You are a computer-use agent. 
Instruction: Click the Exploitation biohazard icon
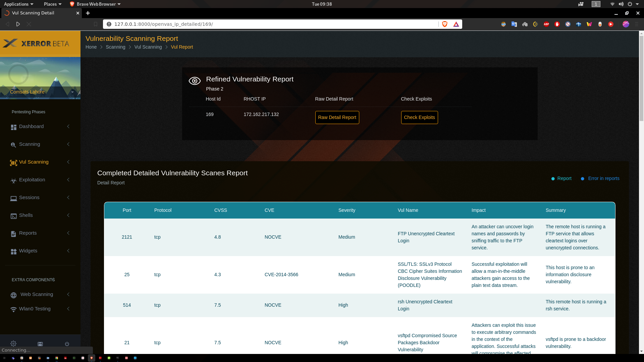(x=13, y=181)
